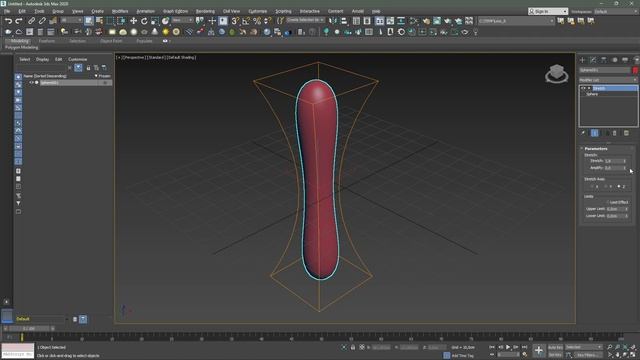Click the ViewCube in the viewport
The image size is (640, 360).
click(556, 74)
